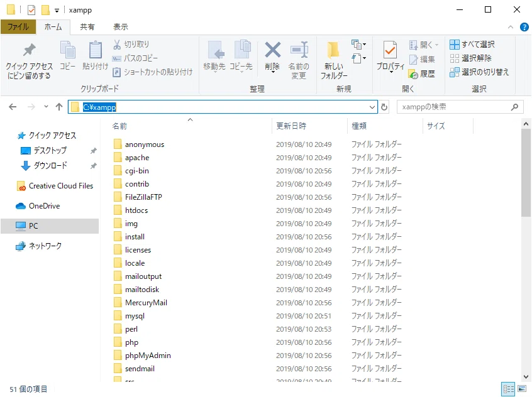The image size is (532, 397).
Task: Click Select all (すべて選択) icon
Action: coord(454,45)
